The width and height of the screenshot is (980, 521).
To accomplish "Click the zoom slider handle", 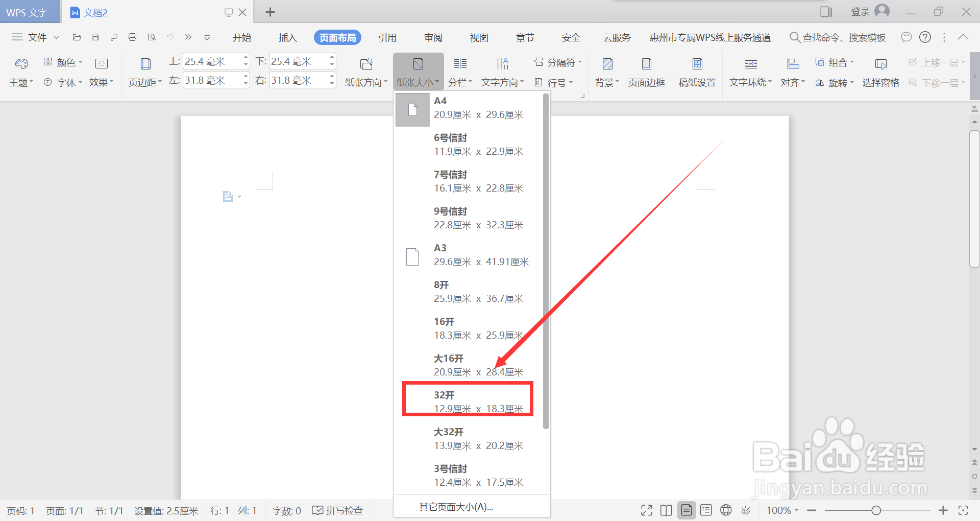I will (876, 510).
